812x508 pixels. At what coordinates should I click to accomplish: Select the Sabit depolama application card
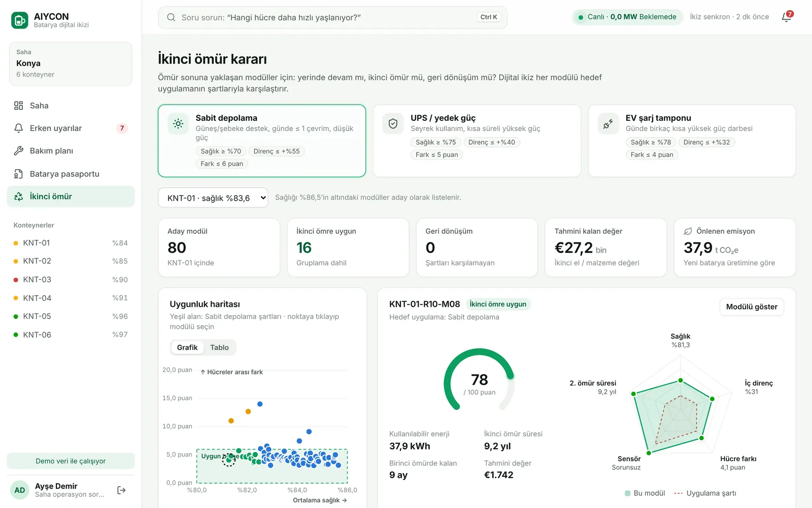tap(262, 141)
